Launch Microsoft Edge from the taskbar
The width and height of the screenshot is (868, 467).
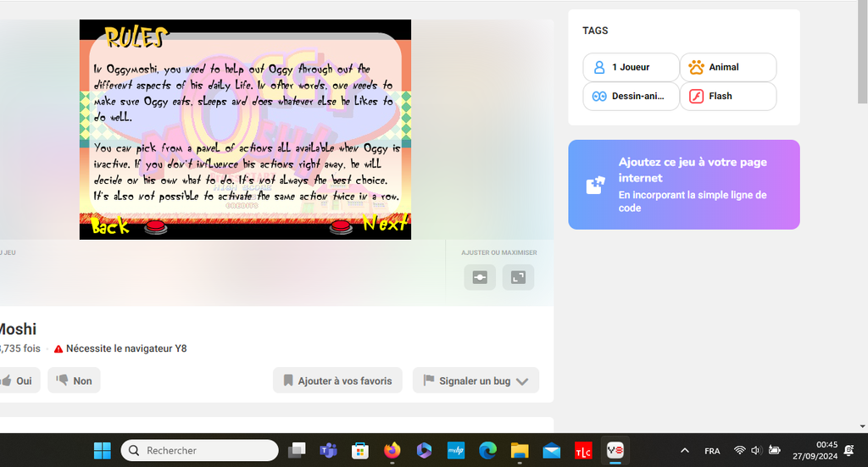(487, 450)
